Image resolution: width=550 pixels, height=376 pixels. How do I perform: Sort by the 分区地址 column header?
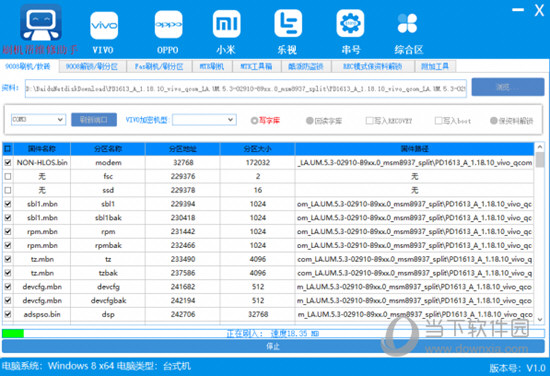point(183,149)
